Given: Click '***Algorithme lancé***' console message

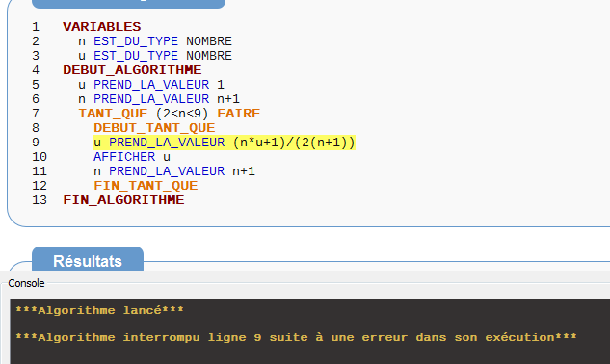Looking at the screenshot, I should (x=99, y=310).
